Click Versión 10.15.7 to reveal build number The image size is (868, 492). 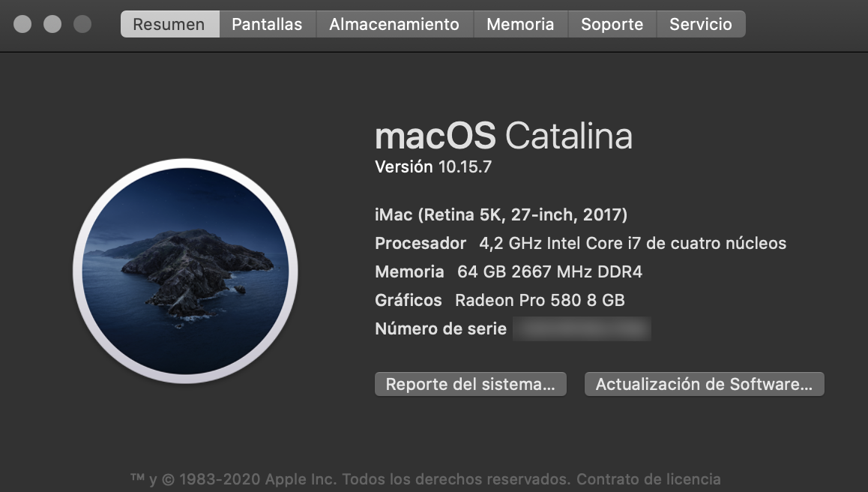[429, 166]
